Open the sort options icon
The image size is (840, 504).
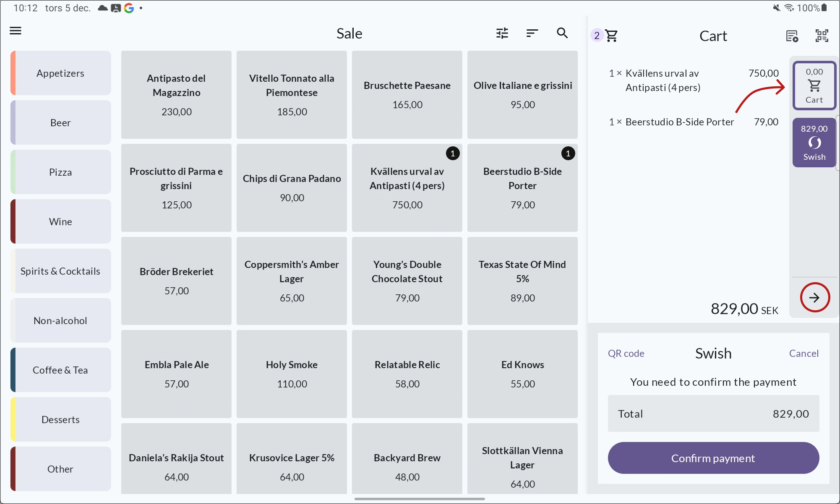(532, 33)
